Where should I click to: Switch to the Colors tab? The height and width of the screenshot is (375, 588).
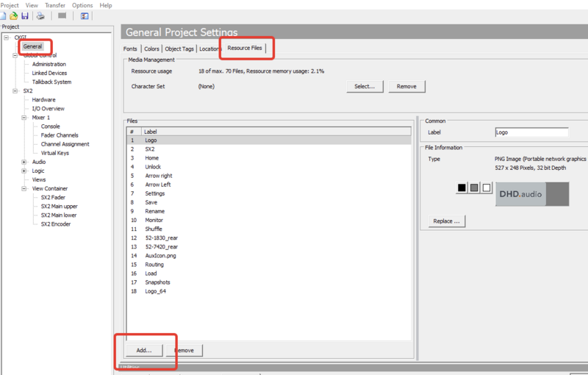click(x=151, y=49)
